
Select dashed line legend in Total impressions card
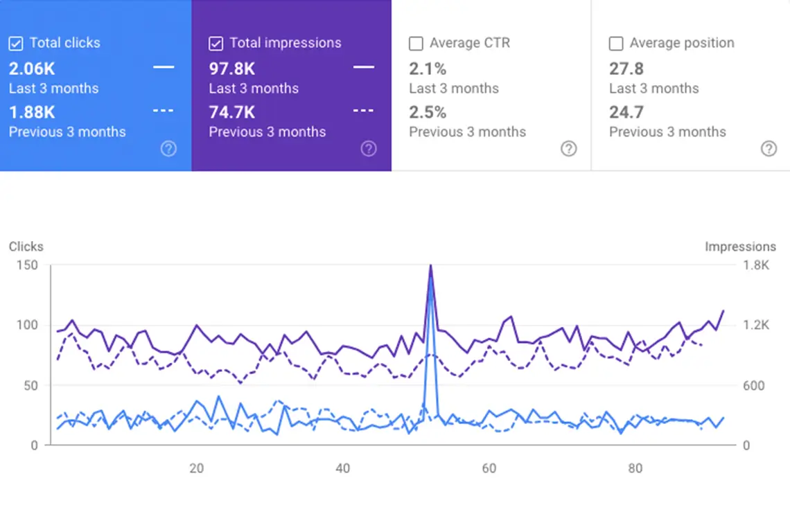point(363,111)
